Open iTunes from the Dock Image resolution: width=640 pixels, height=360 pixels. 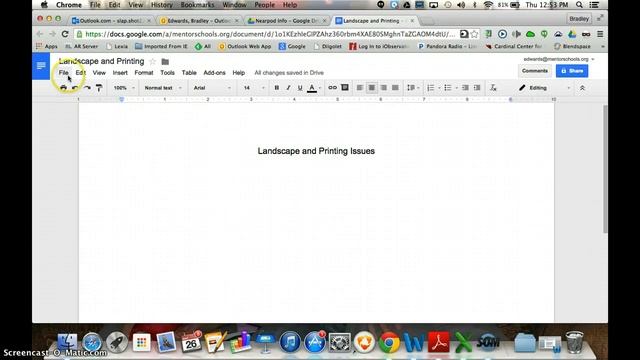click(x=290, y=342)
